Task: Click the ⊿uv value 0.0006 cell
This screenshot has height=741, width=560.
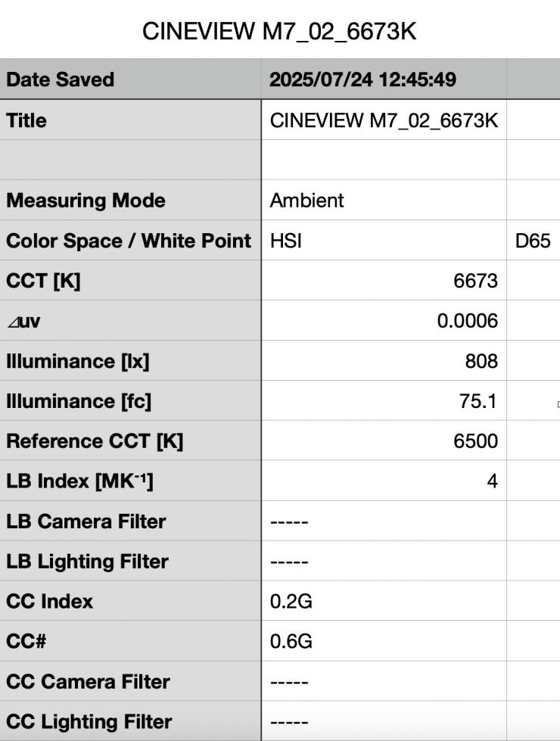Action: (x=384, y=321)
